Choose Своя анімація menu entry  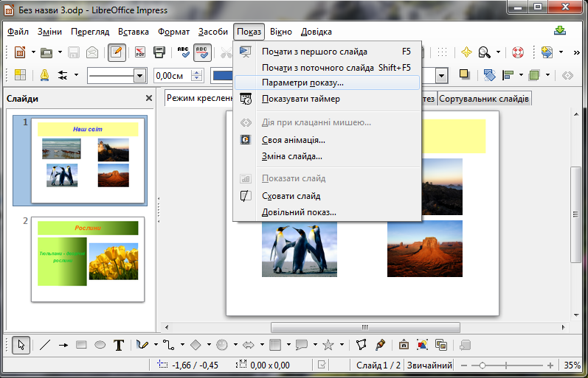pyautogui.click(x=326, y=140)
